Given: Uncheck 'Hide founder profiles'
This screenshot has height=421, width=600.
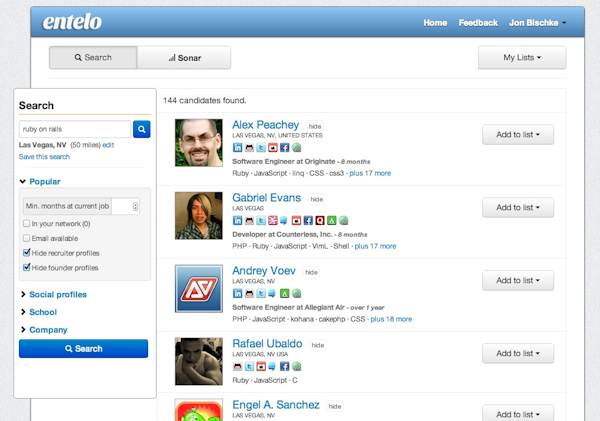Looking at the screenshot, I should pyautogui.click(x=26, y=267).
